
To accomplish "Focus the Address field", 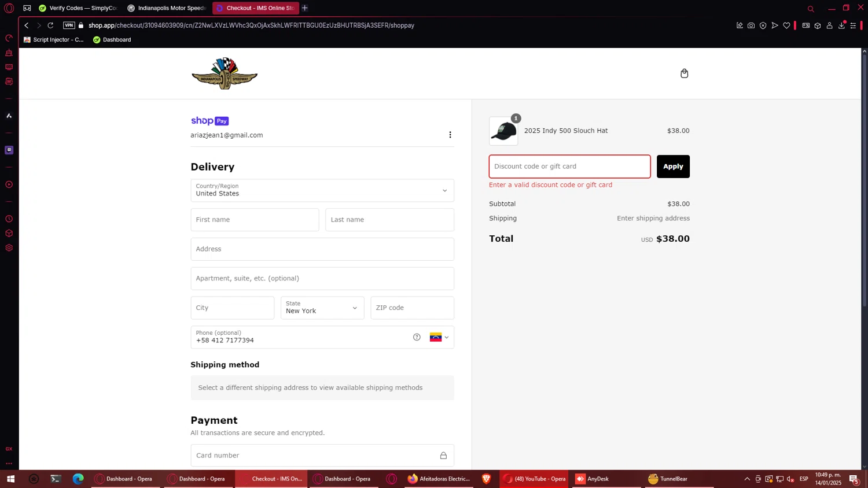I will 322,249.
